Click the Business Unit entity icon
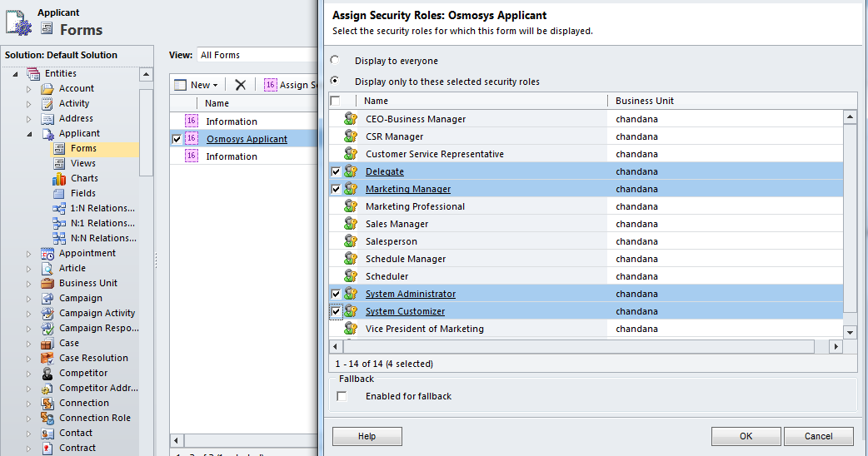This screenshot has width=868, height=456. [47, 283]
